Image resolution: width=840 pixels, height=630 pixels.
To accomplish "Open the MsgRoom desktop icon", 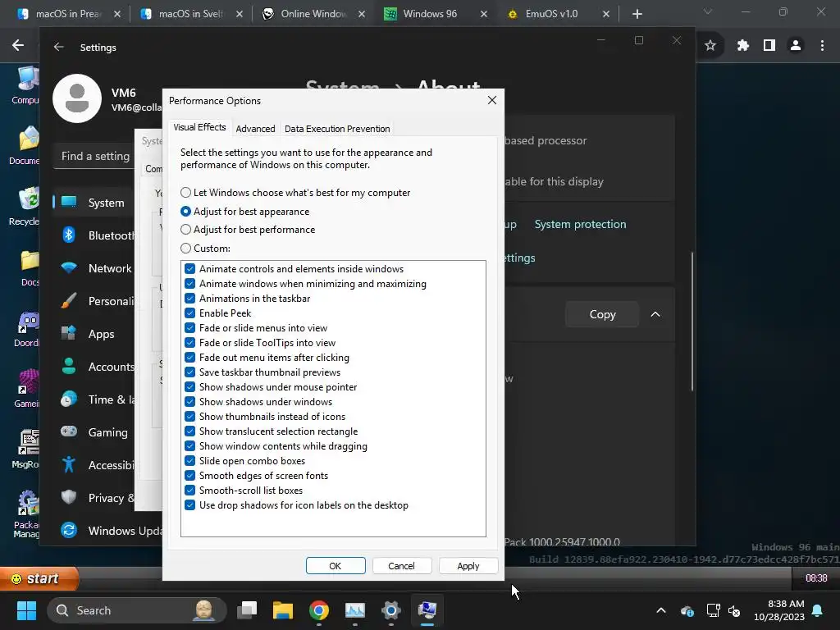I will 26,449.
